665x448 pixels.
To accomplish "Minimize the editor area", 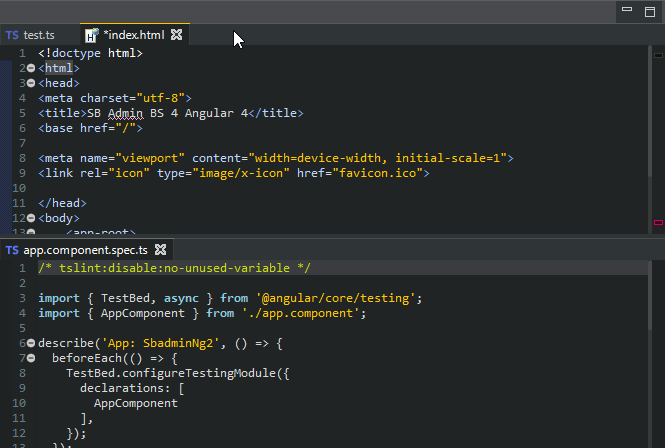I will coord(627,9).
